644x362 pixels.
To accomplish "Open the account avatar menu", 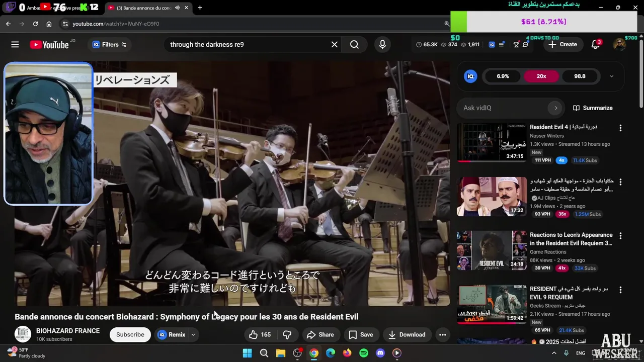I will tap(620, 45).
